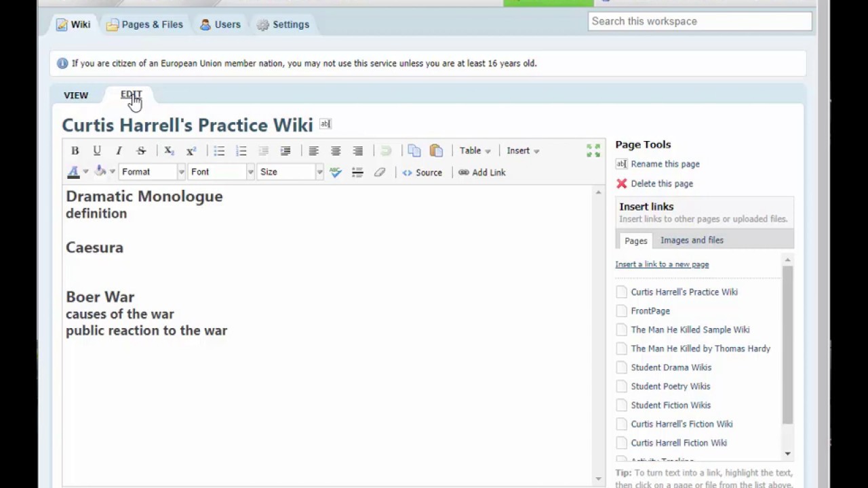Screen dimensions: 868x488
Task: Click the page list scroll down arrow
Action: click(x=787, y=453)
